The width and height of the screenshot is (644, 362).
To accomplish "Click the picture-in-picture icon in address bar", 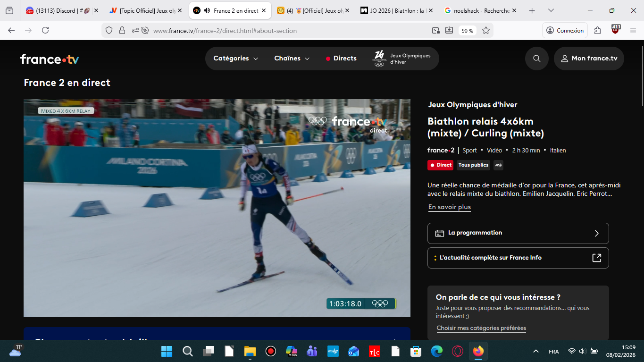I will tap(435, 30).
